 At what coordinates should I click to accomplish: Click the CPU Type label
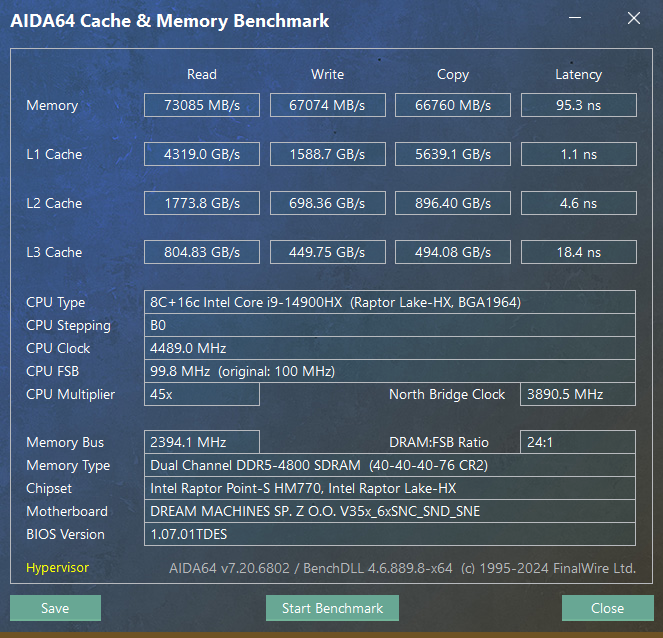(55, 302)
